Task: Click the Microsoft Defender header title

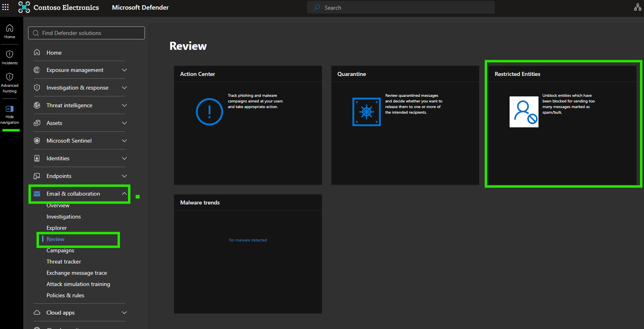Action: (140, 7)
